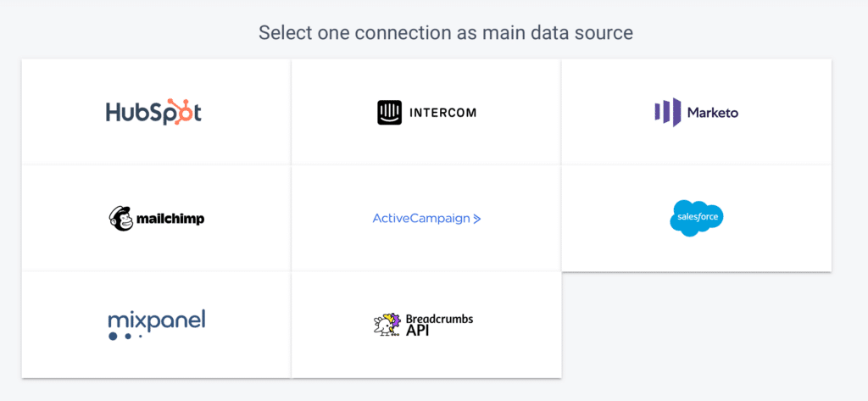The image size is (868, 401).
Task: Select the Breadcrumbs wordmark text
Action: click(440, 319)
